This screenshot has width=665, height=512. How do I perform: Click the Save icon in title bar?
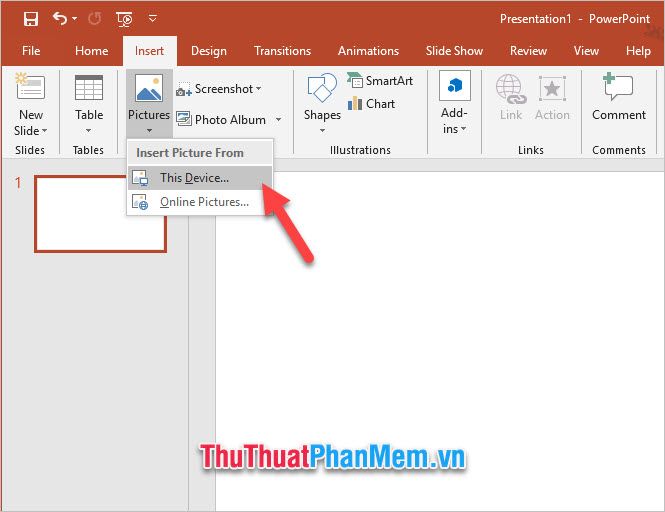click(30, 19)
